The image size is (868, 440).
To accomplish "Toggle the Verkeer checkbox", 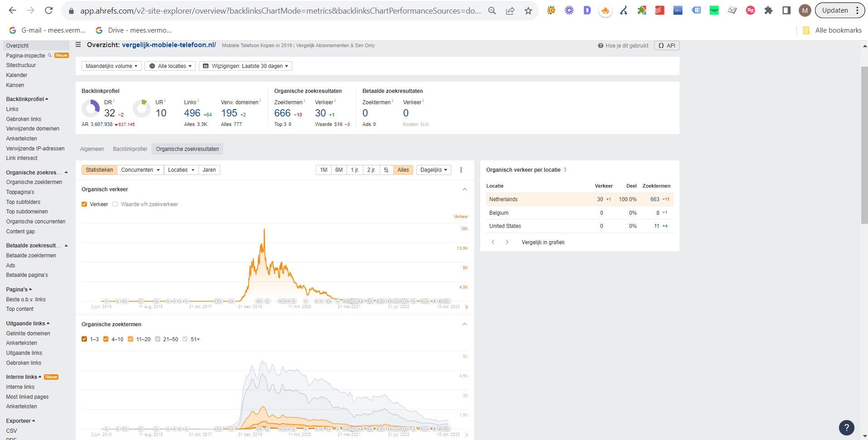I will (84, 204).
